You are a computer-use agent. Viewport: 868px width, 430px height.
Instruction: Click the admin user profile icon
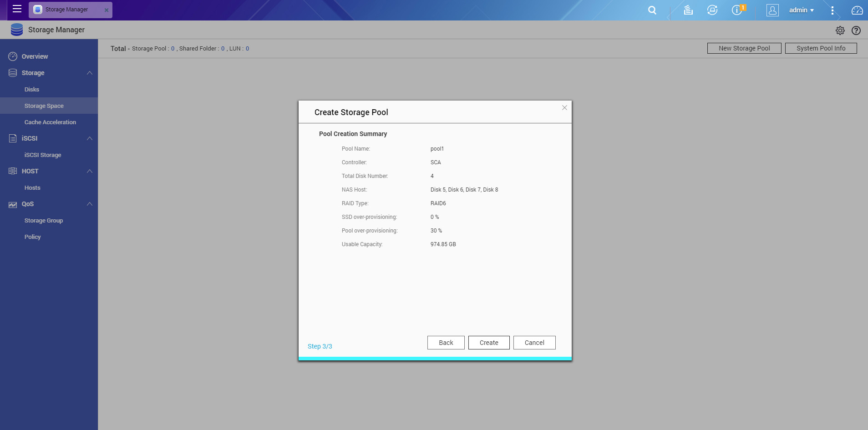pos(772,10)
